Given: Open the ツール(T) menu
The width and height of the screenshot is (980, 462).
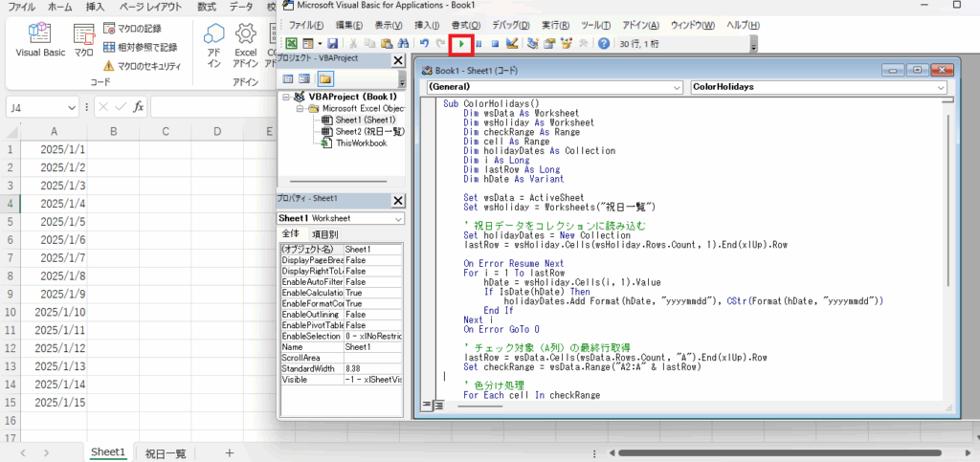Looking at the screenshot, I should [x=595, y=25].
